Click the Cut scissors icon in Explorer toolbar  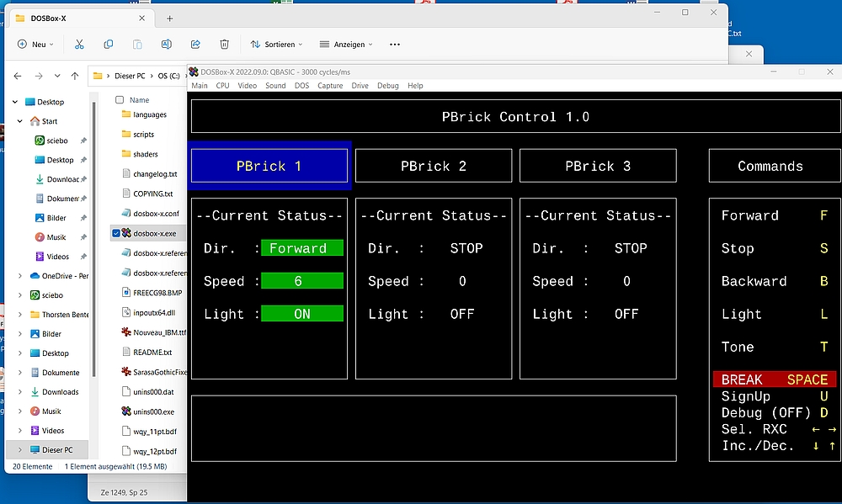[79, 45]
